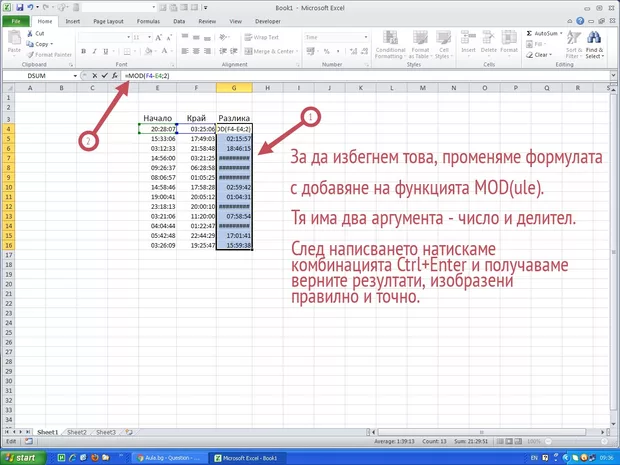Insert a new worksheet tab

click(x=129, y=432)
